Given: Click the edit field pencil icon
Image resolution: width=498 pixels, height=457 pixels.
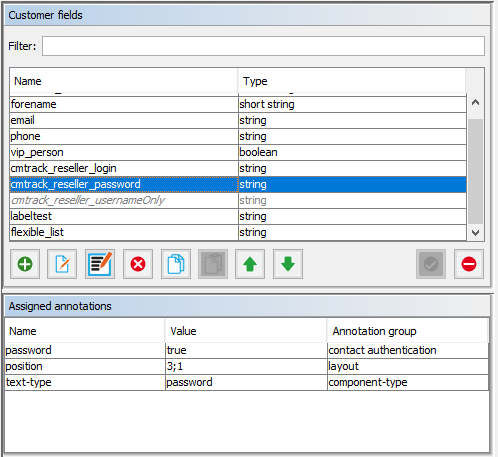Looking at the screenshot, I should click(x=62, y=264).
